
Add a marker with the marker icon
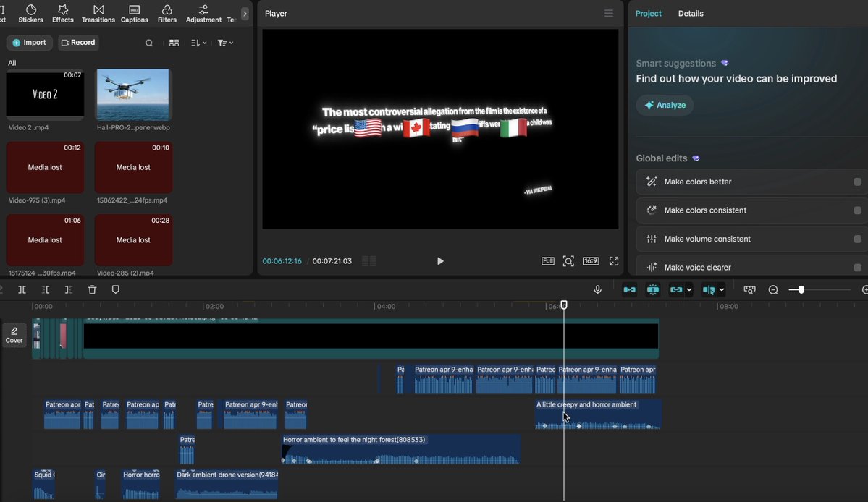116,290
